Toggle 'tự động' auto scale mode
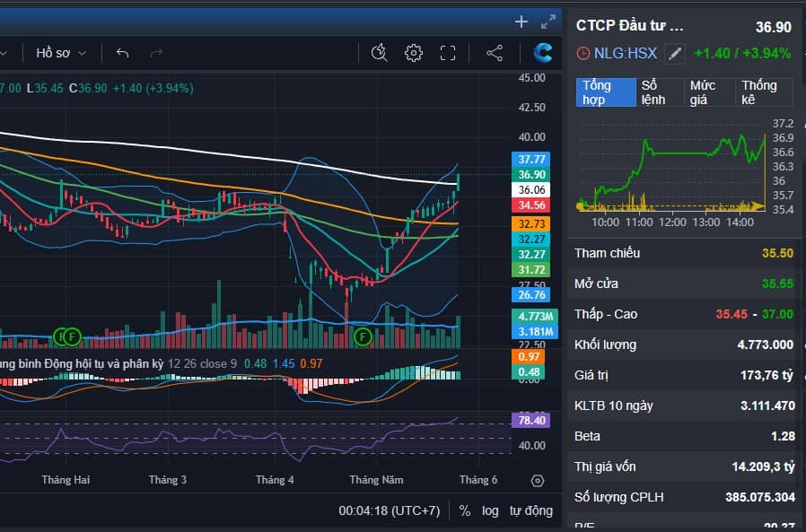This screenshot has width=806, height=532. (531, 510)
